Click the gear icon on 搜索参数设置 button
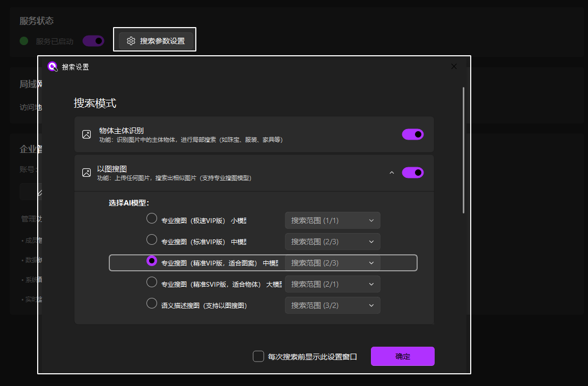This screenshot has width=588, height=386. (x=131, y=40)
